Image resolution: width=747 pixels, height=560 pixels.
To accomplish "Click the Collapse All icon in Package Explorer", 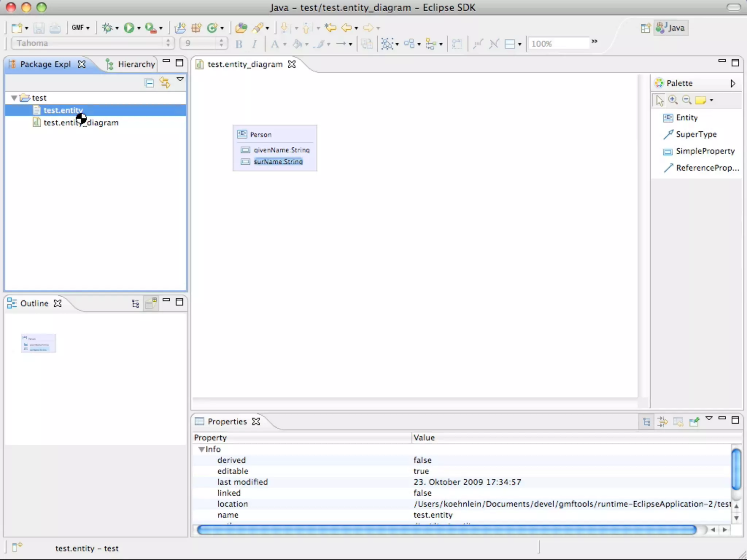I will click(149, 83).
